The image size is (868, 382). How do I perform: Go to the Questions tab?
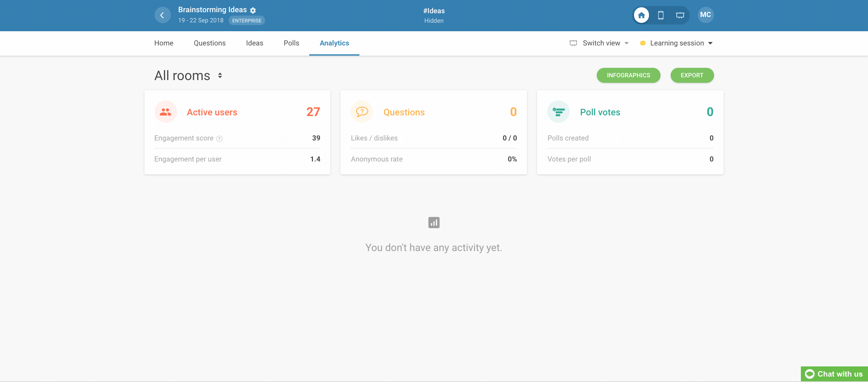(x=210, y=43)
